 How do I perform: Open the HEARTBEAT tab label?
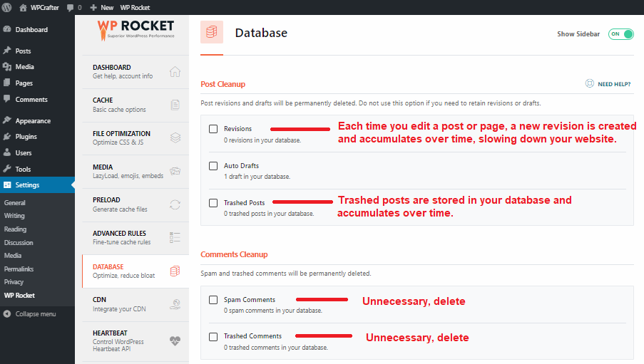tap(110, 333)
